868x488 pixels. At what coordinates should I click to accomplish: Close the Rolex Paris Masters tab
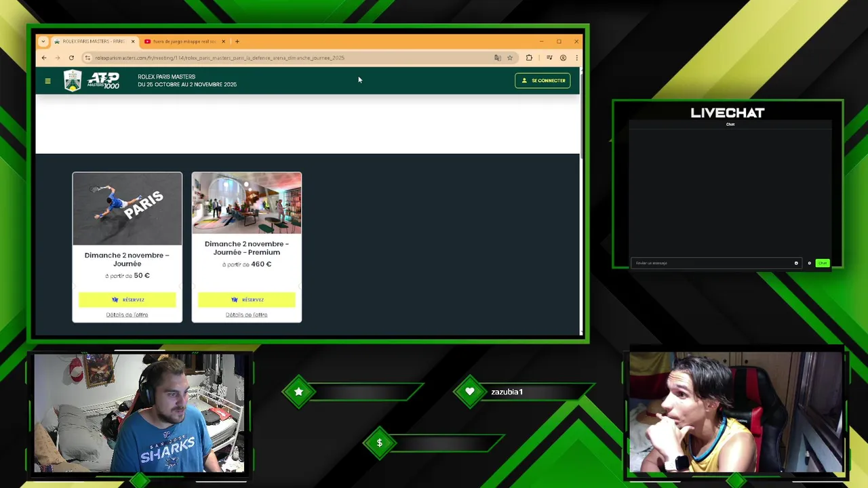(x=133, y=41)
